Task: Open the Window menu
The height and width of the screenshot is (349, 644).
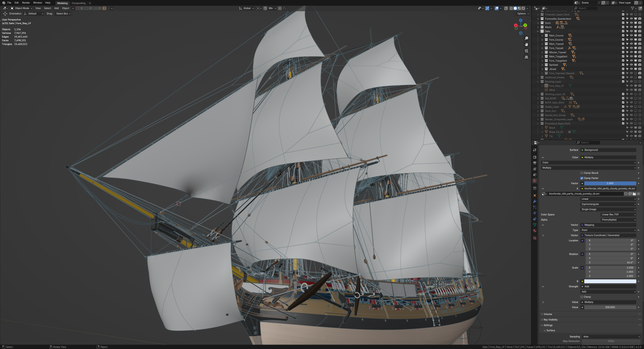Action: pyautogui.click(x=38, y=3)
